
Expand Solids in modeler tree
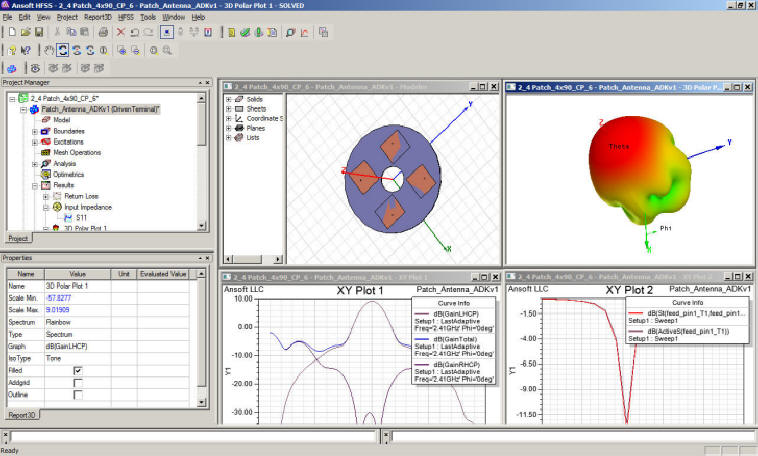pyautogui.click(x=229, y=99)
